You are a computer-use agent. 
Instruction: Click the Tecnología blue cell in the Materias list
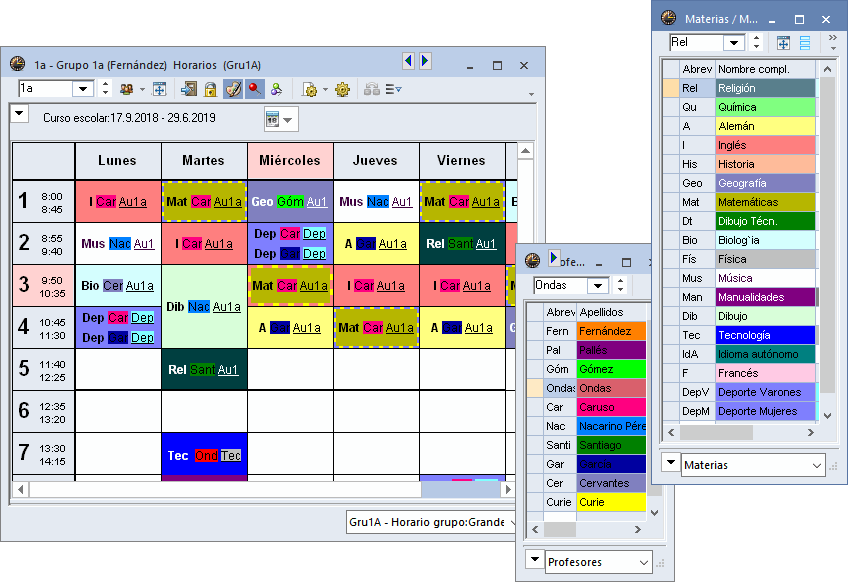point(765,335)
